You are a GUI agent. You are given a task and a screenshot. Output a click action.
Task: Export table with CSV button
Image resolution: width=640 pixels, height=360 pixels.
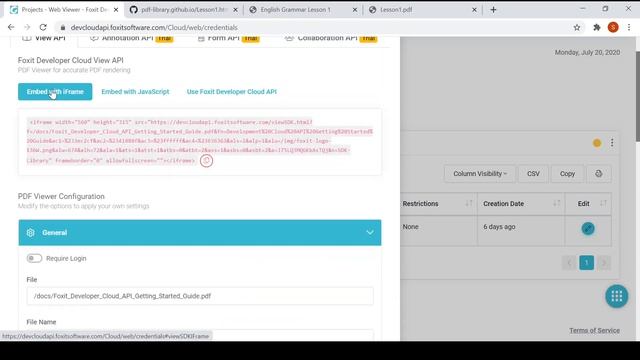pyautogui.click(x=533, y=173)
